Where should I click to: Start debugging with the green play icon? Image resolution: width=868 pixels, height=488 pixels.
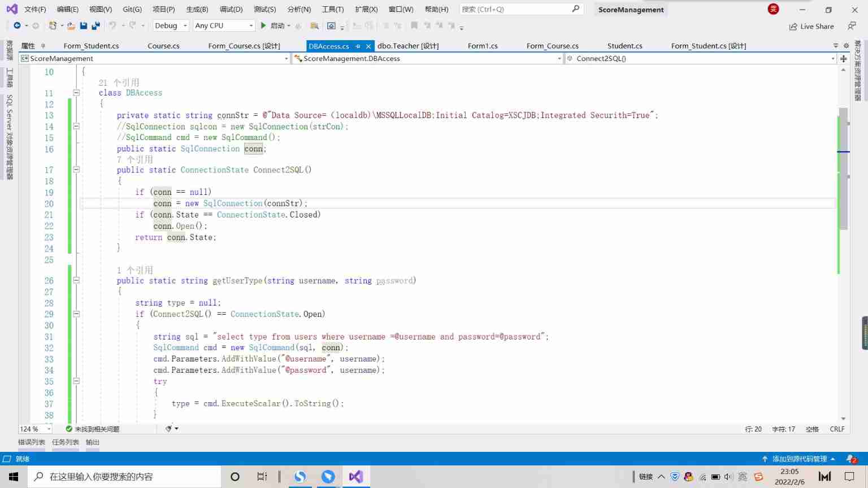[263, 25]
